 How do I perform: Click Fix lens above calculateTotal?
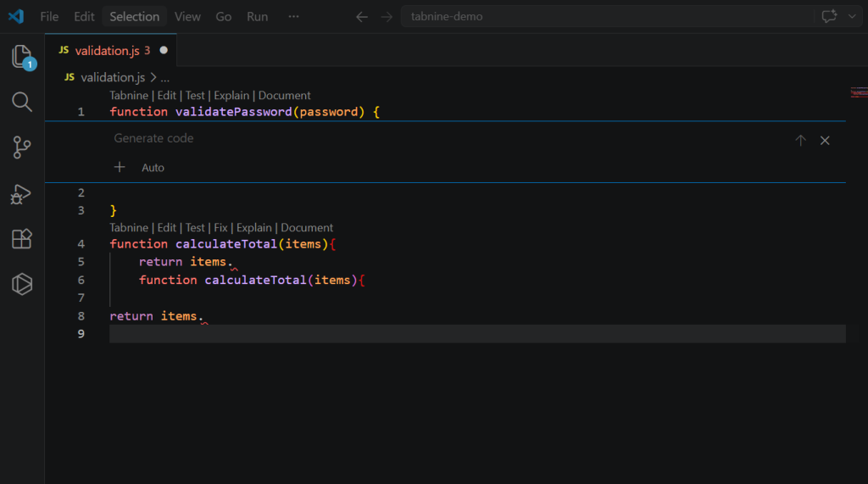click(x=221, y=228)
